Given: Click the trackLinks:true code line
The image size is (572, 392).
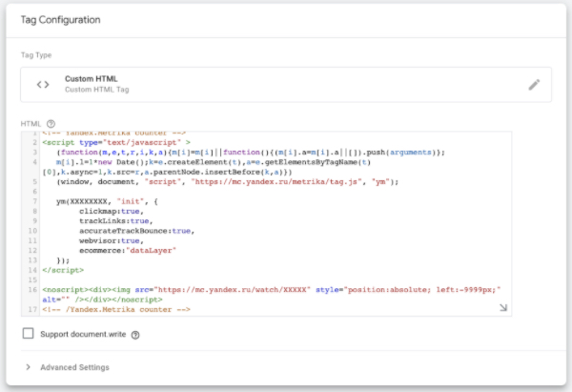Looking at the screenshot, I should [116, 221].
